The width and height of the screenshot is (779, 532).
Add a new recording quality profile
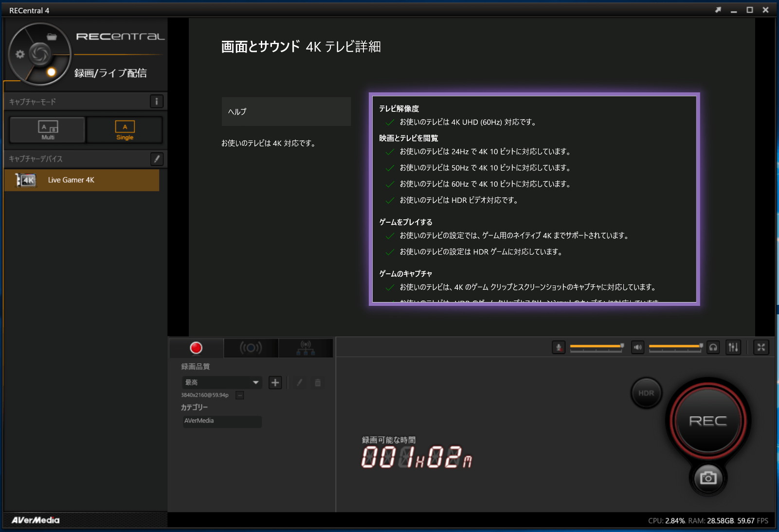pos(275,383)
